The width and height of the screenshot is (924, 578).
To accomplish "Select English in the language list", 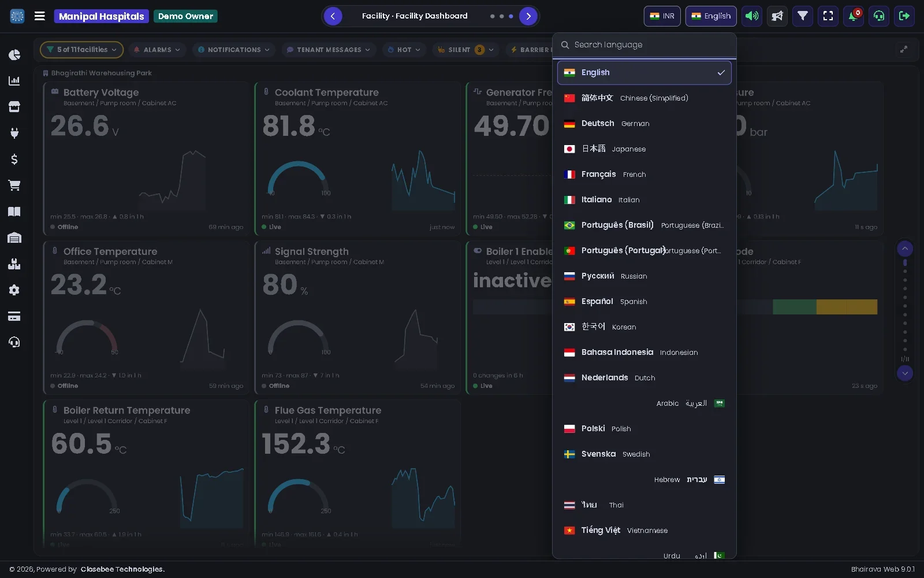I will coord(644,73).
